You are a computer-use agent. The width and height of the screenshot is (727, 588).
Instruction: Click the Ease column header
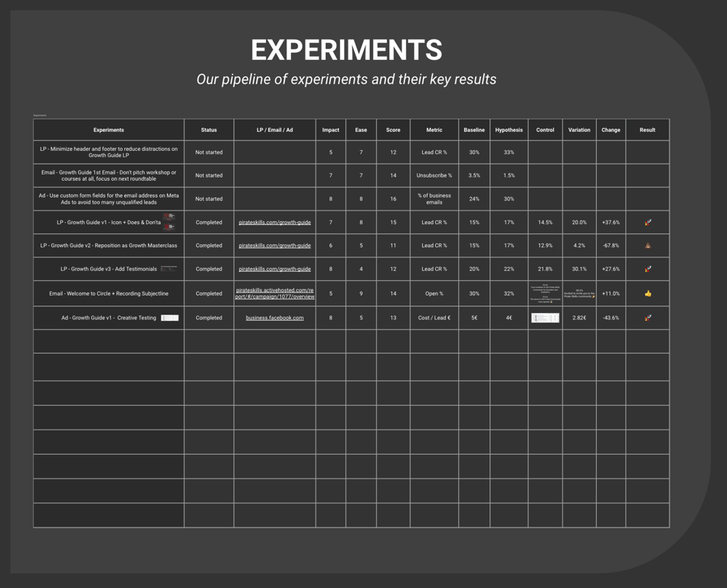361,129
